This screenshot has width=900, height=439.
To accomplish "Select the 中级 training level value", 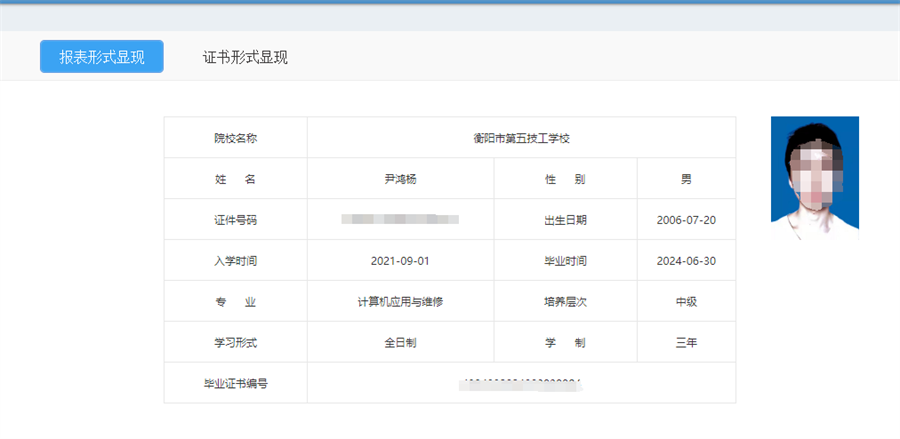I will (686, 302).
